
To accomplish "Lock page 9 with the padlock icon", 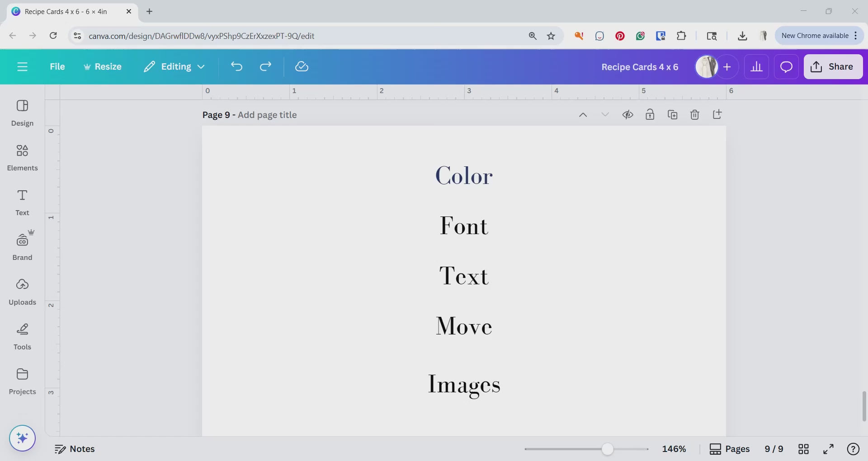I will click(650, 115).
